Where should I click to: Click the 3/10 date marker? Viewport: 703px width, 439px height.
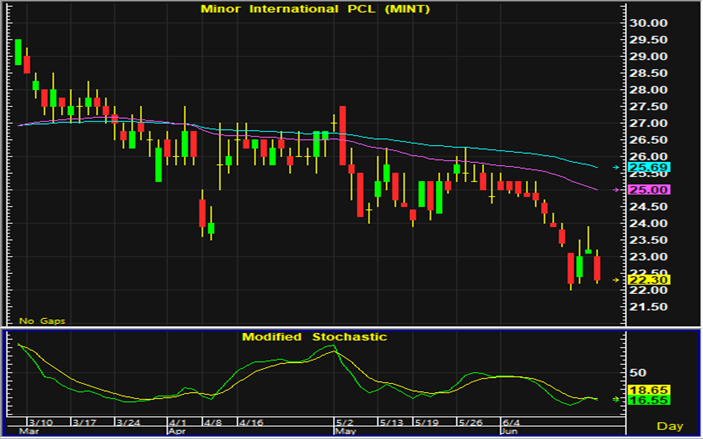pos(40,423)
